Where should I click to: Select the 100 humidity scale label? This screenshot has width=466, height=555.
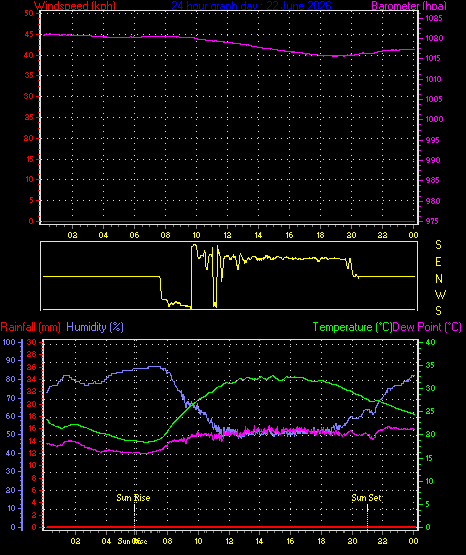click(9, 342)
